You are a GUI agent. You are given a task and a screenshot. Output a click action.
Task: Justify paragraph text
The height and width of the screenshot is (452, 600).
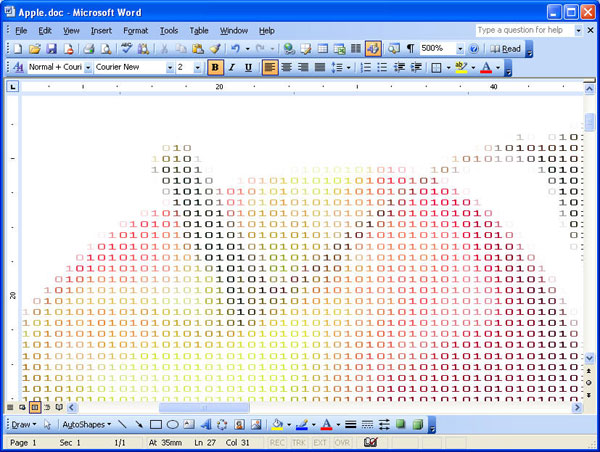[x=320, y=67]
